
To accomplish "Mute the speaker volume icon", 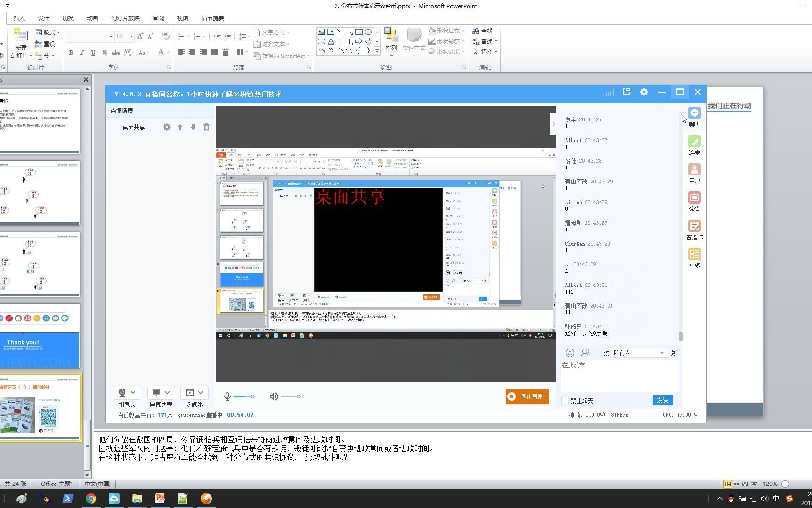I will coord(273,397).
